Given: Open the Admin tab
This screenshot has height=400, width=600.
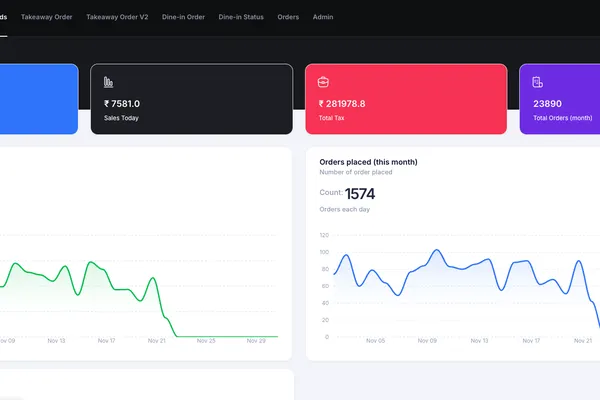Looking at the screenshot, I should coord(323,17).
